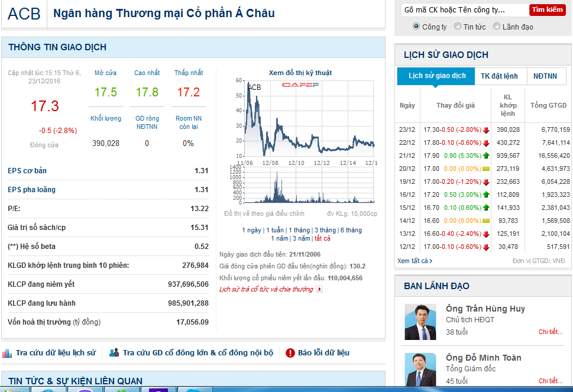Viewport: 573px width, 392px height.
Task: Click the ACB price history chart
Action: 309,118
